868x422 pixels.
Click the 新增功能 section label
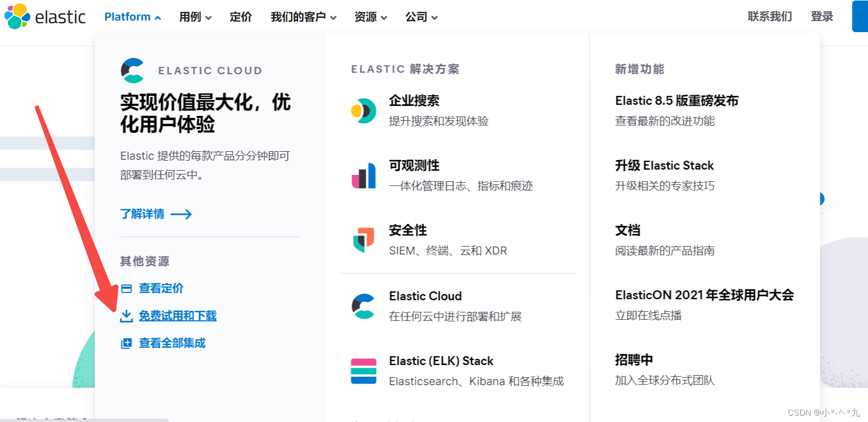[640, 69]
